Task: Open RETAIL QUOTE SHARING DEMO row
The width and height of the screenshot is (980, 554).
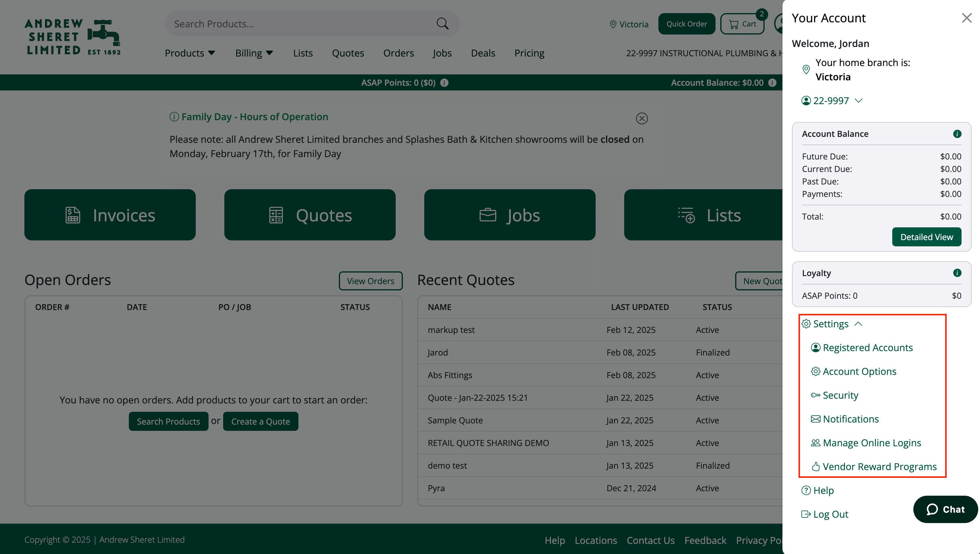Action: (600, 443)
